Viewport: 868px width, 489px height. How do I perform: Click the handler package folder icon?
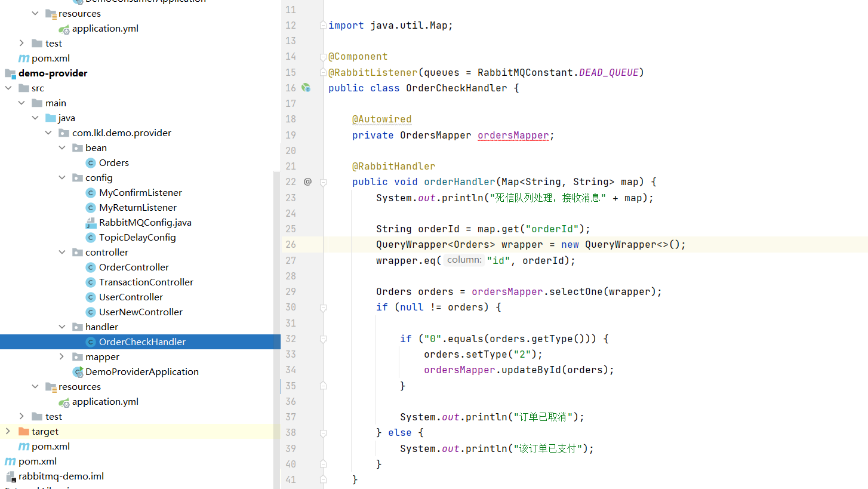point(77,327)
